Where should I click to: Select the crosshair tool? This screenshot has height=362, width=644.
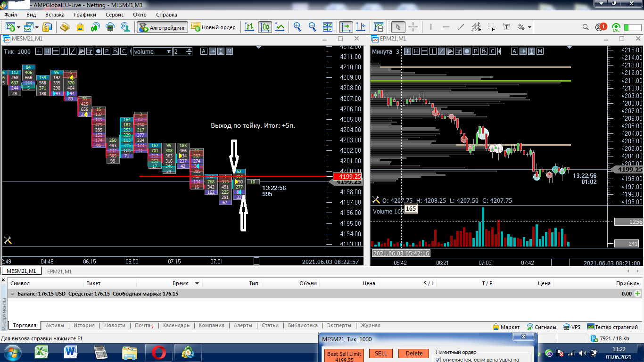[413, 27]
